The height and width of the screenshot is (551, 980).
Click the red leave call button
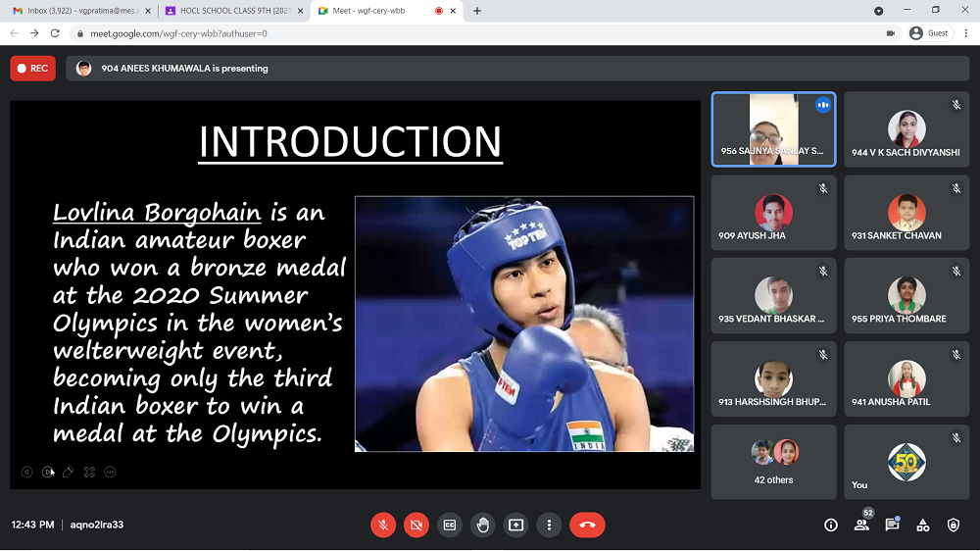[587, 525]
